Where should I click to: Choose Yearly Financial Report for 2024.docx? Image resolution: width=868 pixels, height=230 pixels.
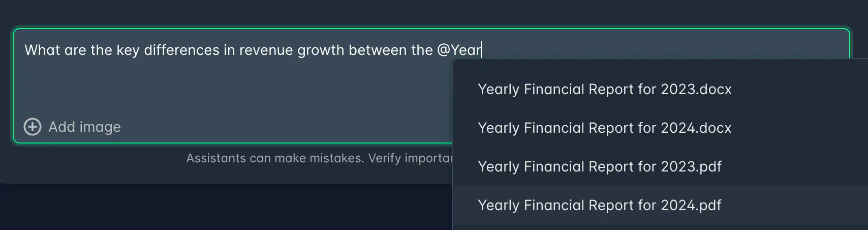tap(604, 128)
